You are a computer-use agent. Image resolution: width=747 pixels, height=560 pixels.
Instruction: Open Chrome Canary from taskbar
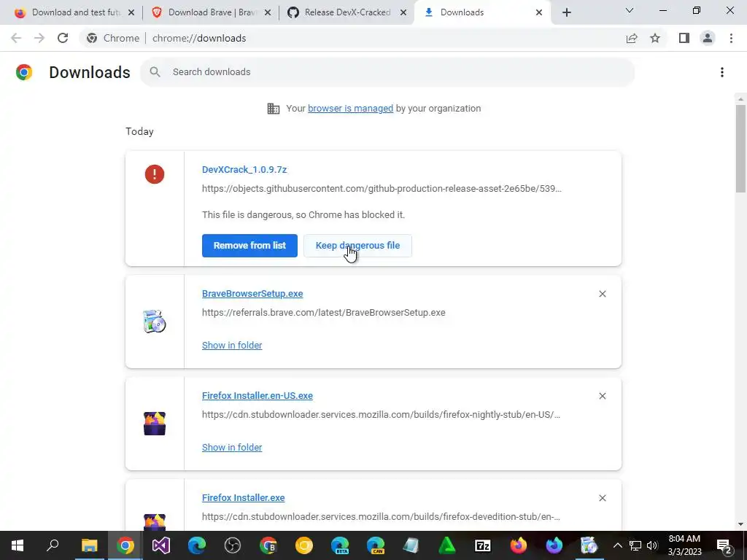pos(304,545)
